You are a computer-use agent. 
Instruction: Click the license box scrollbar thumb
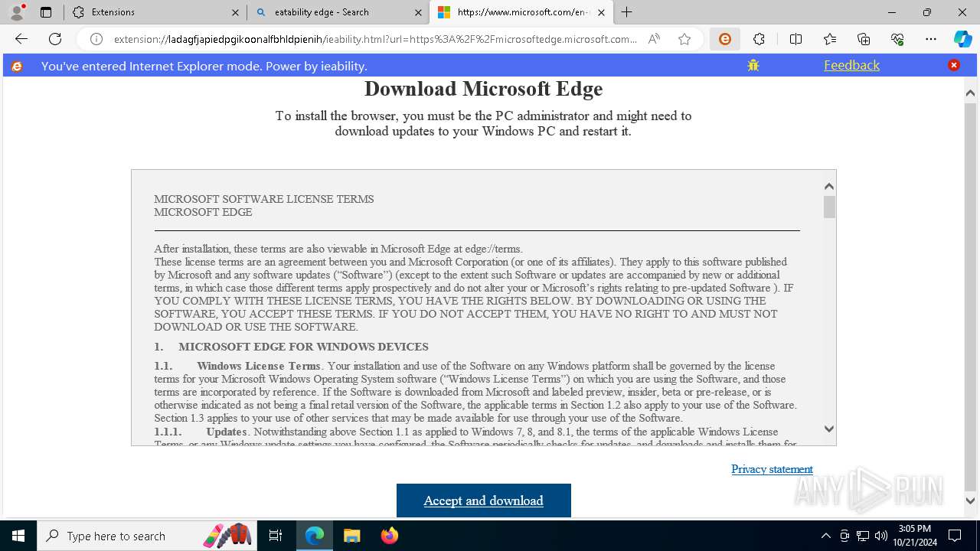click(x=829, y=207)
